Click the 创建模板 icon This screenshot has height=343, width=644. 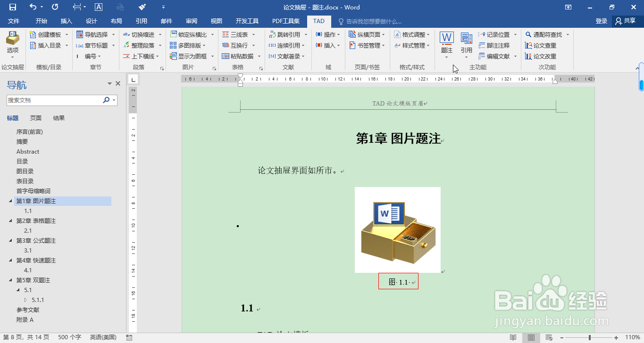pos(33,35)
